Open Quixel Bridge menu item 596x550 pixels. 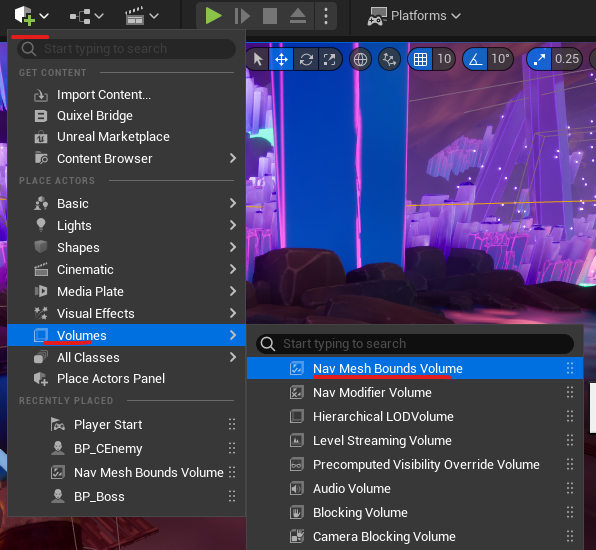(x=127, y=116)
